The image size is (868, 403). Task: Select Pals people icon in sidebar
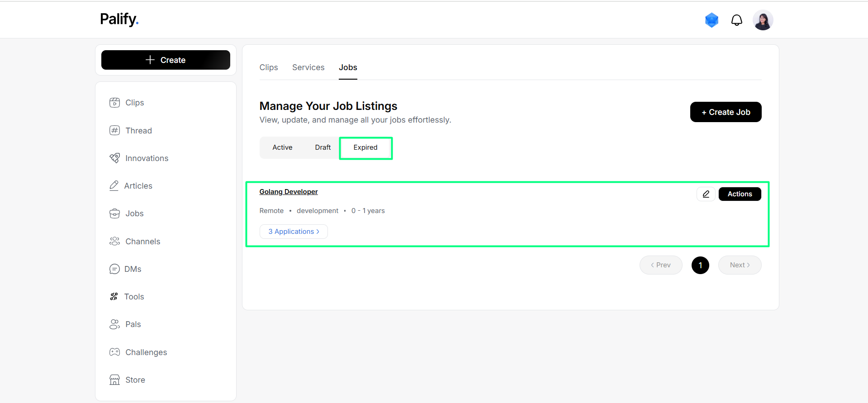114,324
